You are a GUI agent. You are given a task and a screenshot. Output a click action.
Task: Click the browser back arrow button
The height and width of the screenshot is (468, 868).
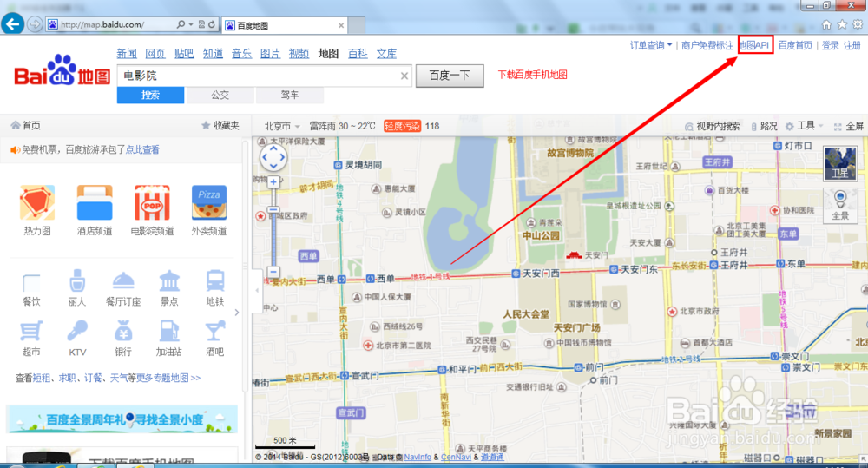tap(13, 23)
